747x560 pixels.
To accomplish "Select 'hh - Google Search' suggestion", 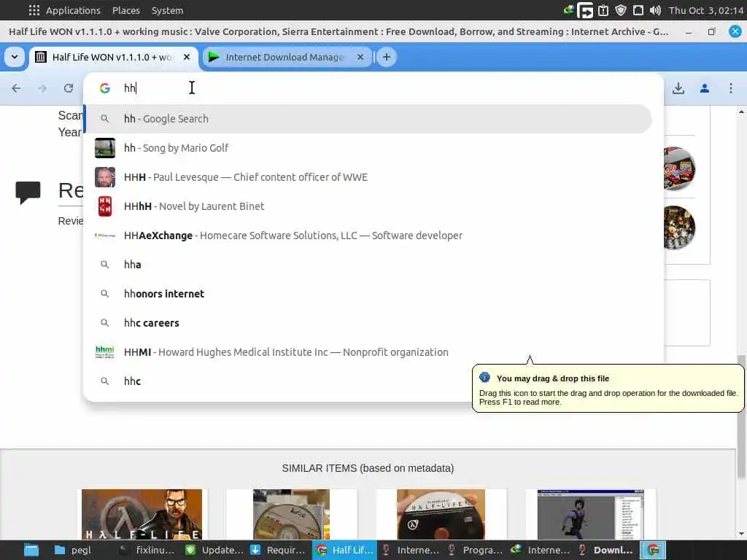I will pos(368,119).
